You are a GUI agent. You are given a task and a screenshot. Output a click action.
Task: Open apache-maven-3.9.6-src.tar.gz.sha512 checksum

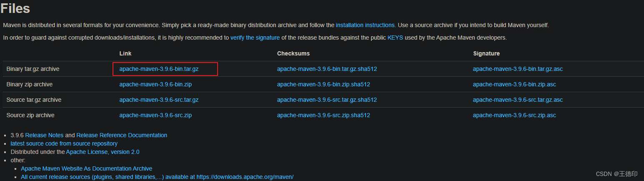(327, 100)
